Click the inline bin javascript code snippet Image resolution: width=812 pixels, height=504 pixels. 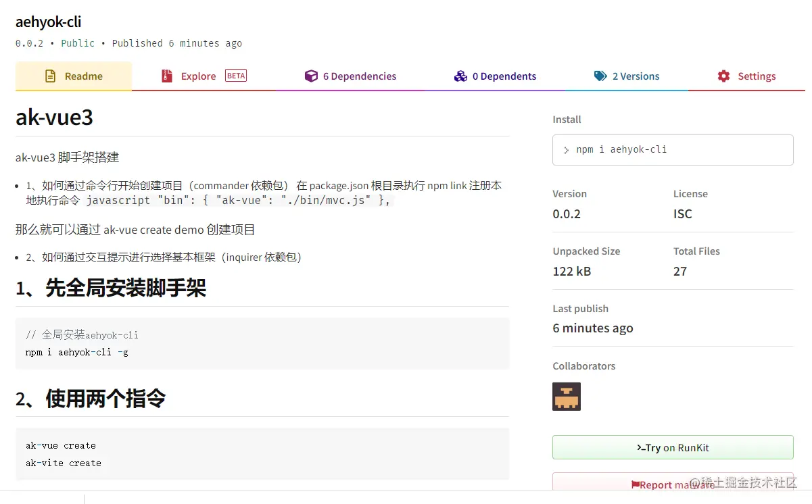click(x=239, y=201)
